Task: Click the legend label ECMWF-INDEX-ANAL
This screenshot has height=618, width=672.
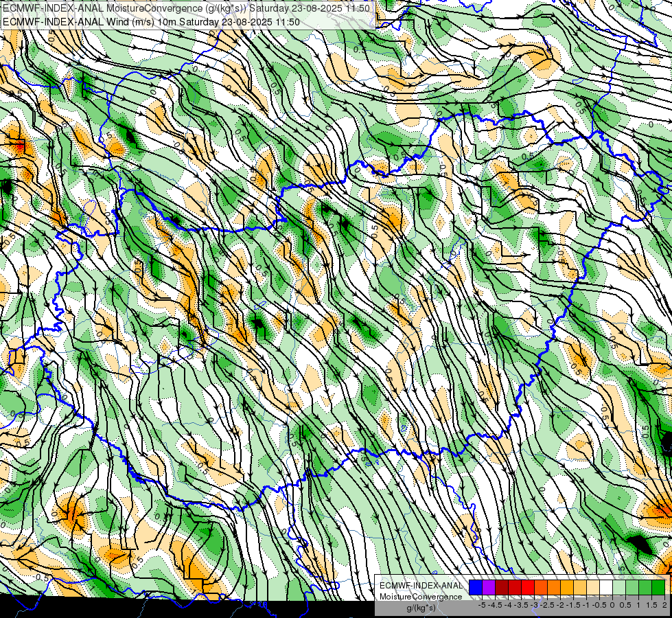Action: [x=421, y=586]
